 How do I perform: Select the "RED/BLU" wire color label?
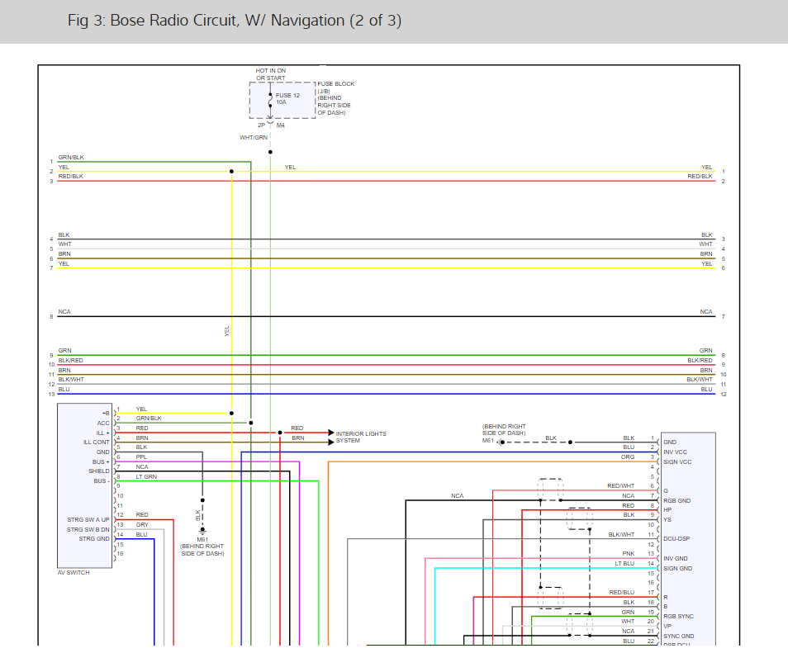pos(622,593)
